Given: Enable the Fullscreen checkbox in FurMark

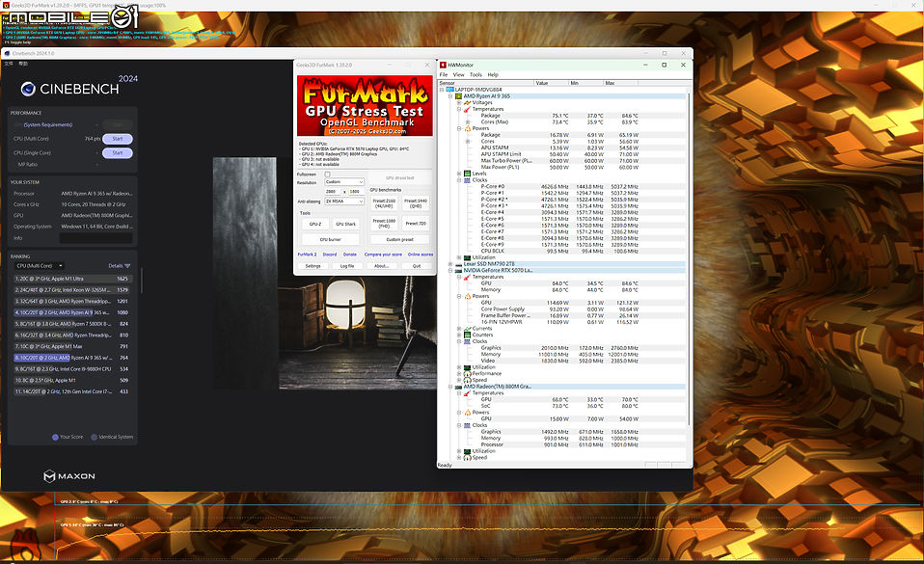Looking at the screenshot, I should (x=328, y=175).
